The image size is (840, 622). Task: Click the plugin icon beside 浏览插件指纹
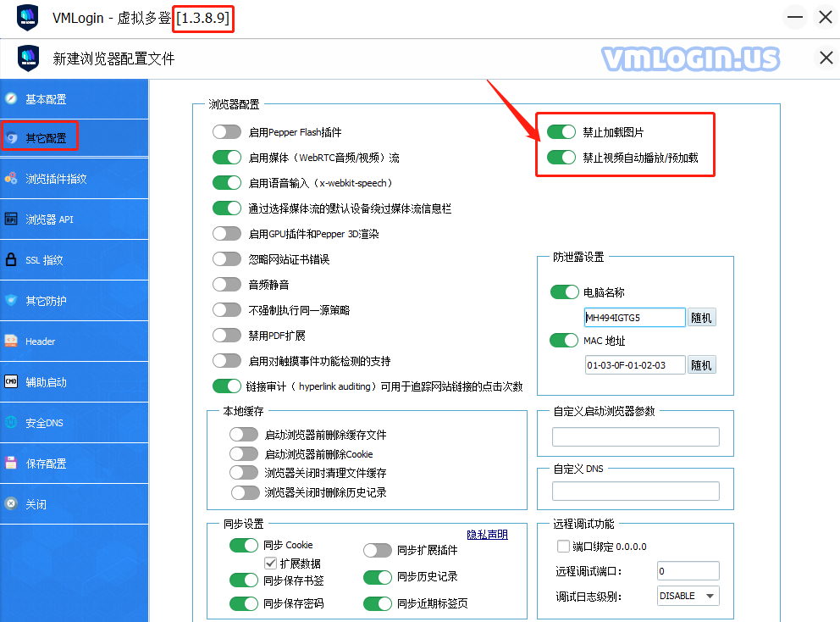11,179
